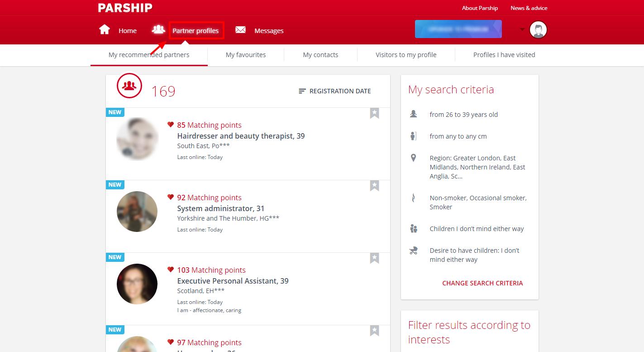The width and height of the screenshot is (644, 352).
Task: Click the heart icon beside 103 Matching points
Action: point(171,270)
